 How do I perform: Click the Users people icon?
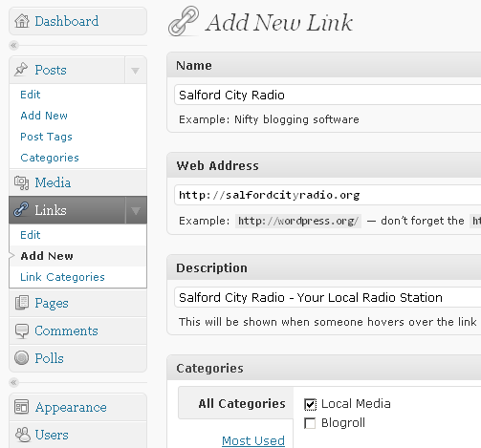pos(23,435)
